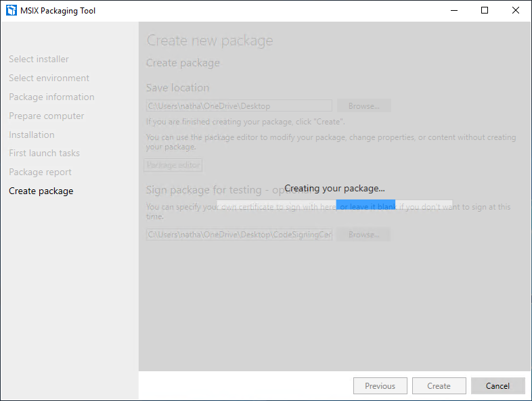Go to Select installer step

(x=39, y=59)
